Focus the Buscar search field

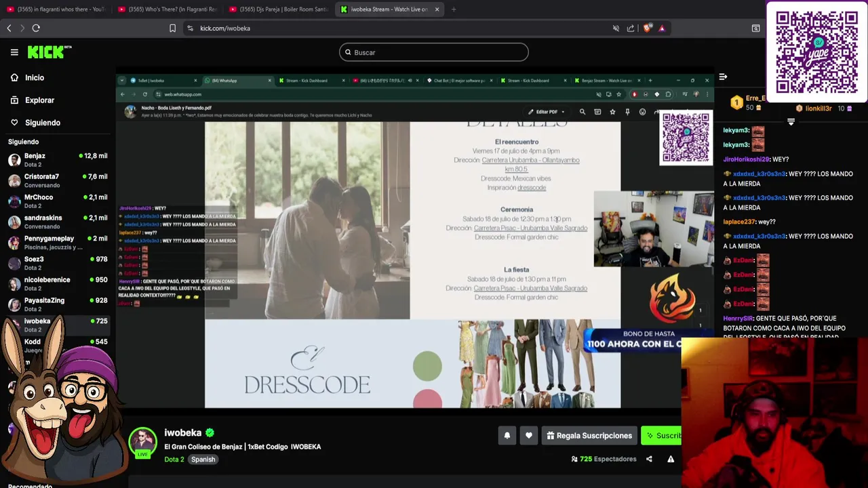pyautogui.click(x=434, y=52)
